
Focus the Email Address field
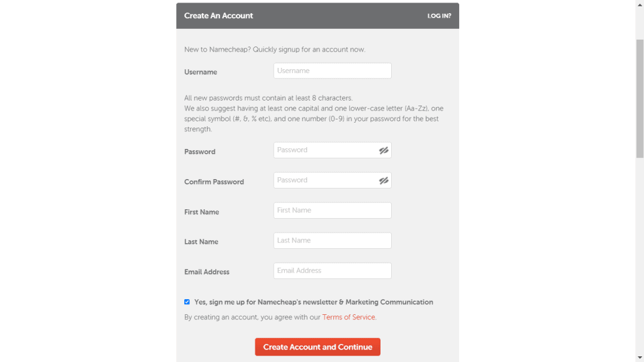332,270
